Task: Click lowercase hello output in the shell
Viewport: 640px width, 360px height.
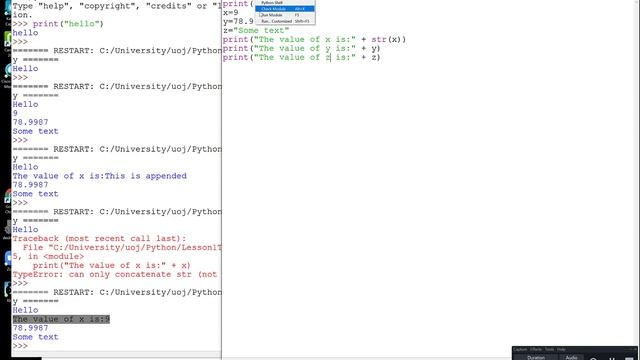Action: (x=25, y=33)
